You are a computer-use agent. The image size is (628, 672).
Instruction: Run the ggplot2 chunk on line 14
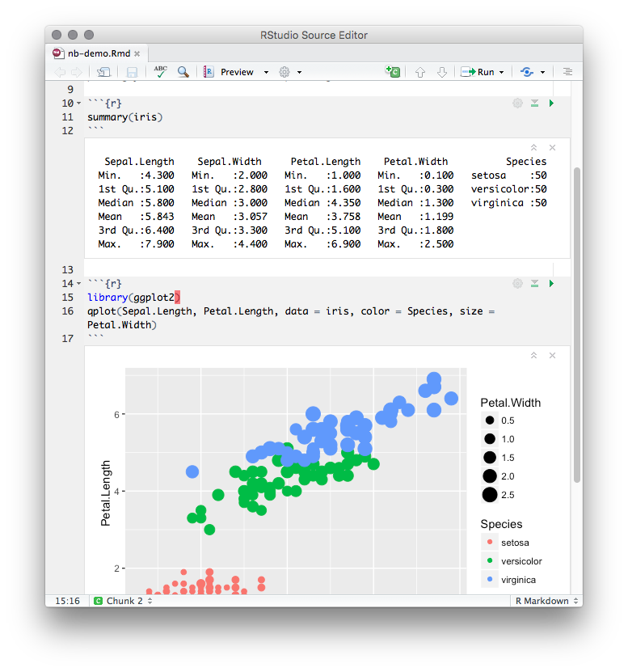click(551, 283)
